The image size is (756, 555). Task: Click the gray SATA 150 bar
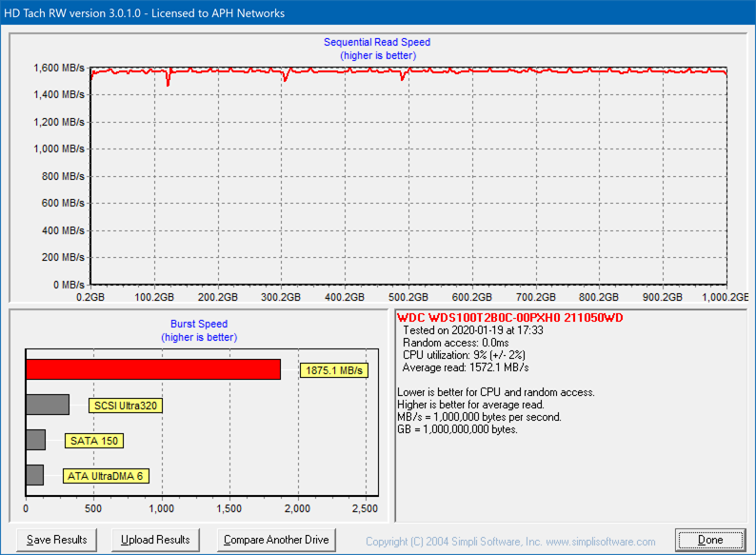click(x=35, y=440)
